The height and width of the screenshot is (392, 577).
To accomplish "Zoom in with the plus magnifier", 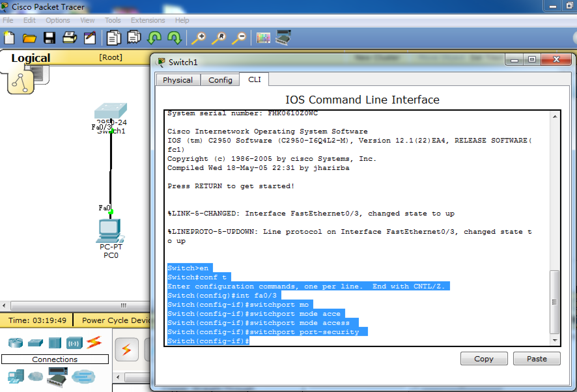I will coord(199,38).
